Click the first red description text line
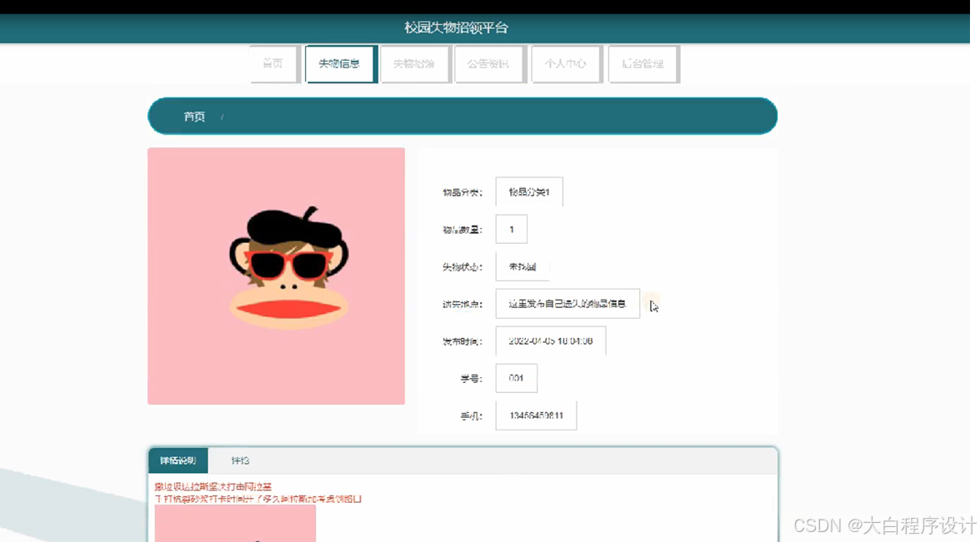The height and width of the screenshot is (542, 980). (x=213, y=486)
